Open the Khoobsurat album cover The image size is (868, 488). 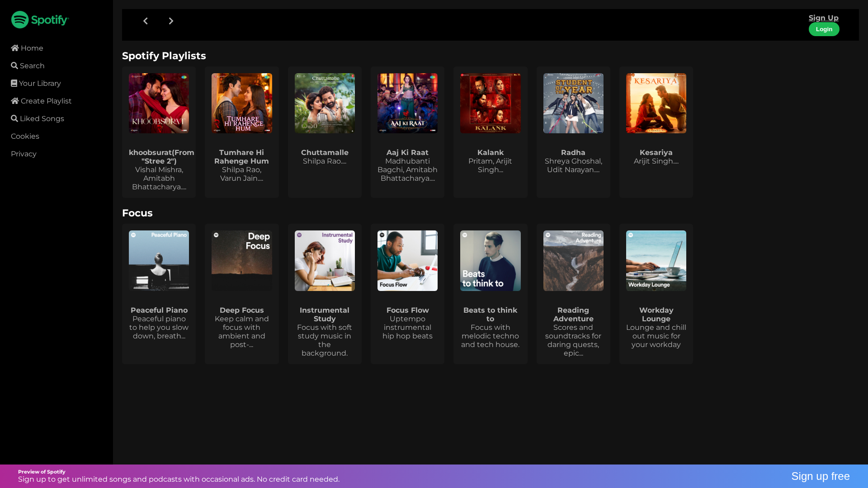(x=159, y=103)
